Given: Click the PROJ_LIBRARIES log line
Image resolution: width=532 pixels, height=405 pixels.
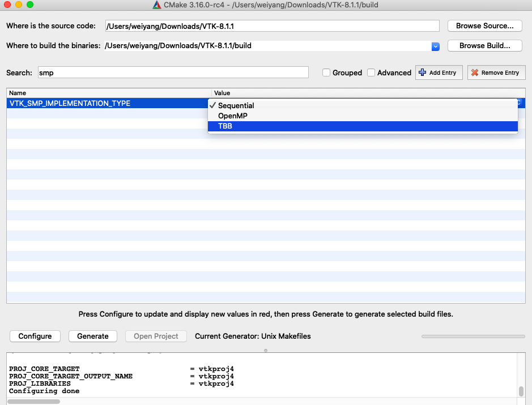Looking at the screenshot, I should pyautogui.click(x=121, y=383).
